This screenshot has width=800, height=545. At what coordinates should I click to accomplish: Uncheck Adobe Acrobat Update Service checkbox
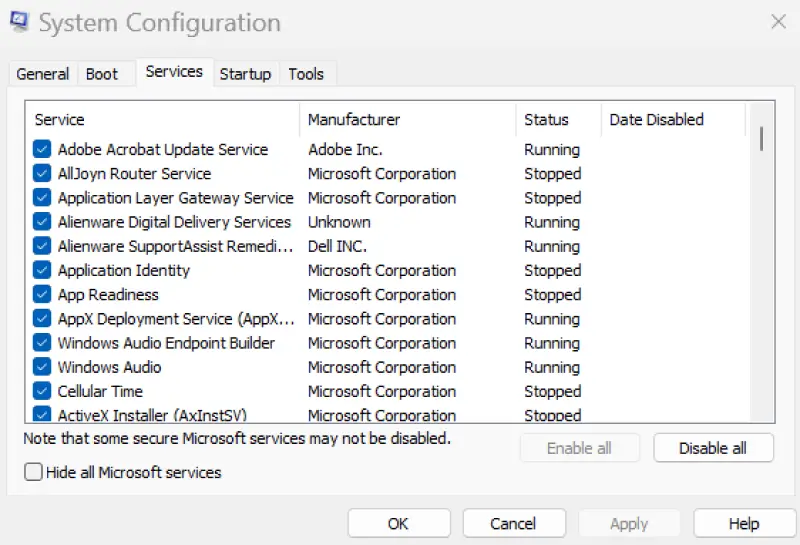(x=42, y=150)
